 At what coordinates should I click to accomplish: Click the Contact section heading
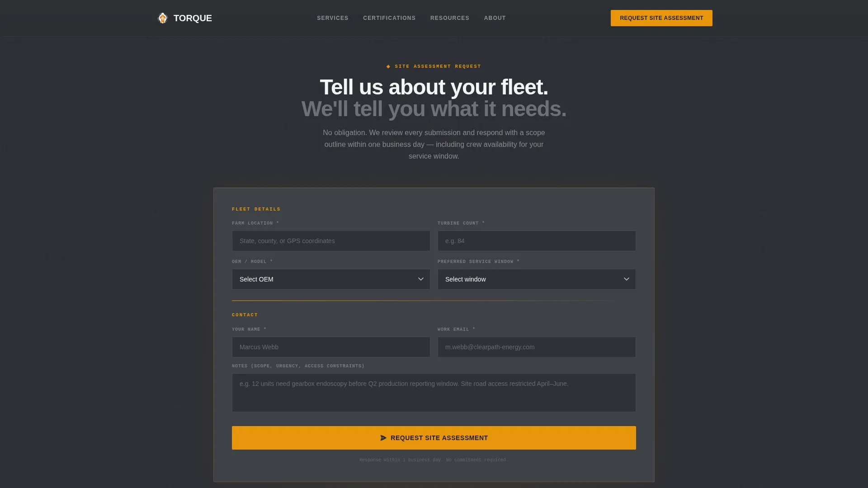pos(245,315)
